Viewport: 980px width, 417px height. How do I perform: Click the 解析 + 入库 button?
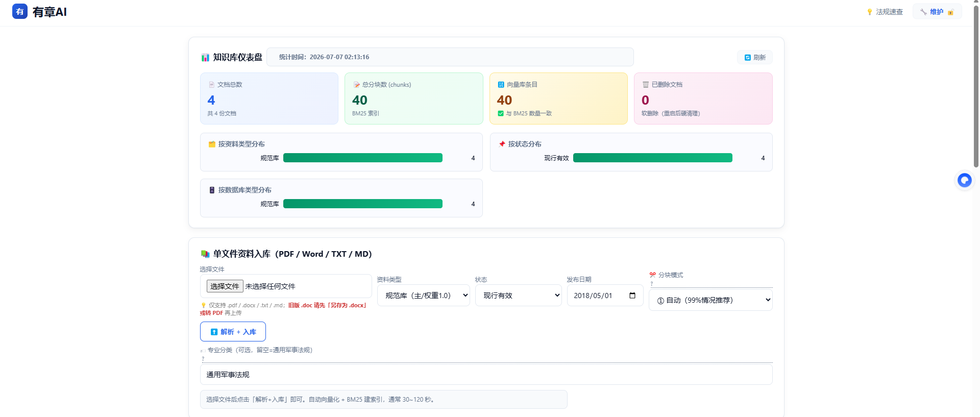tap(233, 332)
